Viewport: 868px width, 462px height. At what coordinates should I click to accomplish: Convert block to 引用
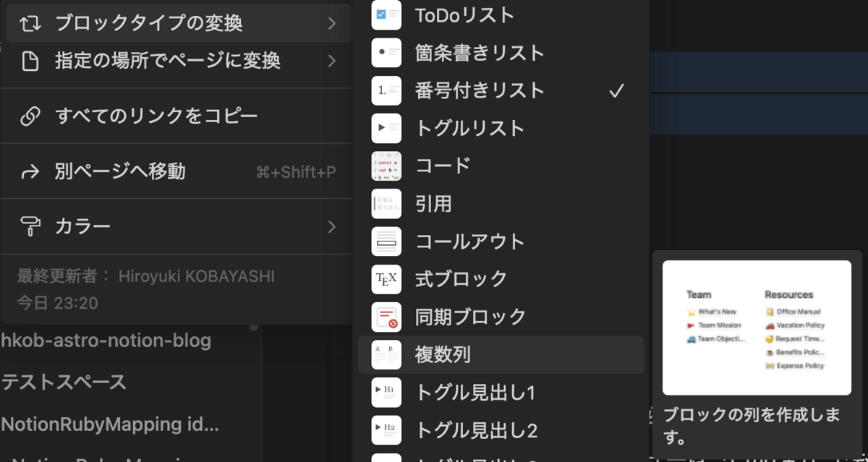coord(501,204)
